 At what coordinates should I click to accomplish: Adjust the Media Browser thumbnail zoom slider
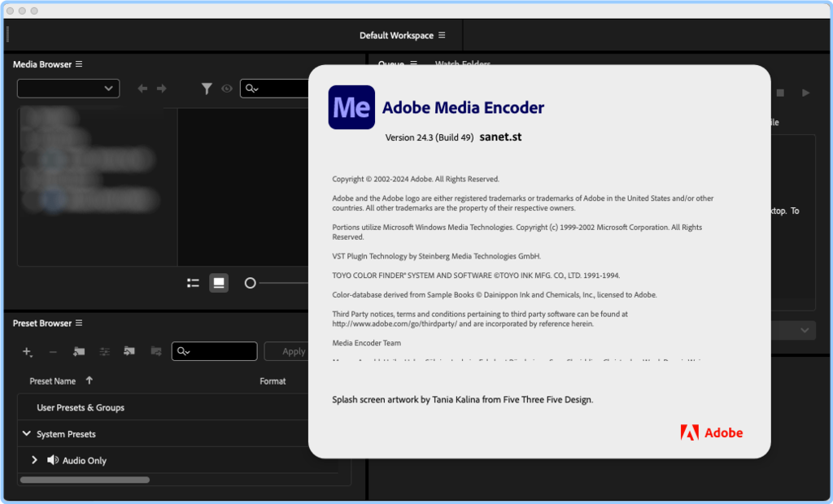coord(251,283)
